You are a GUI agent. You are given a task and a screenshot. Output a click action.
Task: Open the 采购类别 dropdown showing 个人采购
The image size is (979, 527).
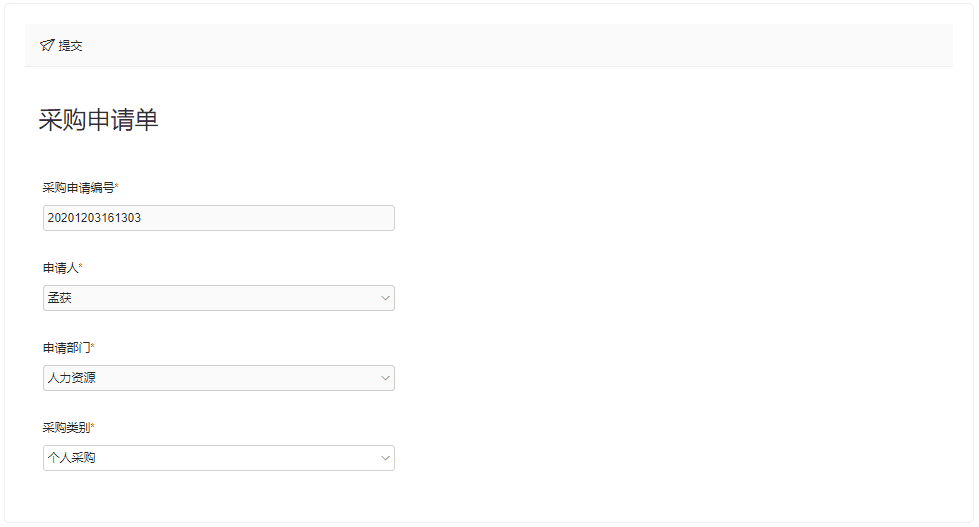coord(210,458)
